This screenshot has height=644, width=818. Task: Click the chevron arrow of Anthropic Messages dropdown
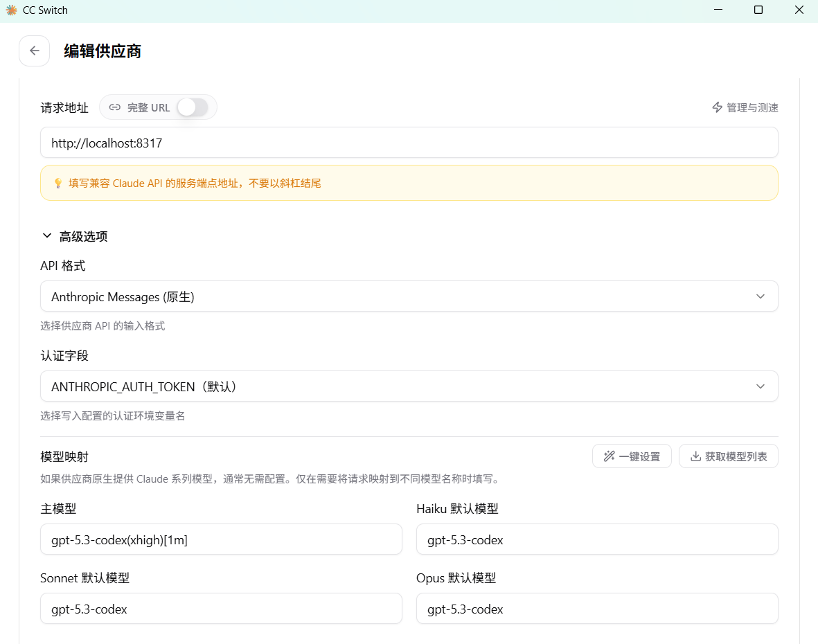pyautogui.click(x=760, y=296)
